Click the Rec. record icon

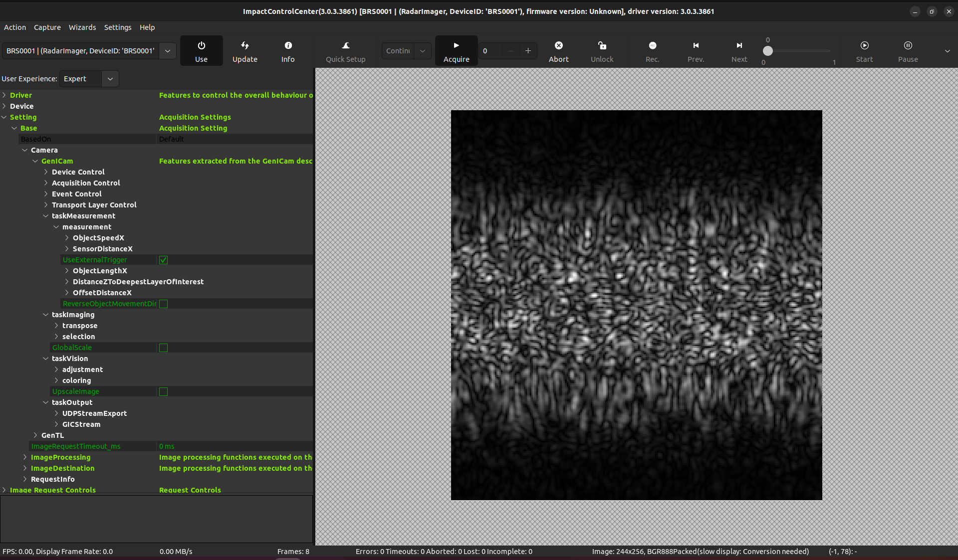[652, 46]
